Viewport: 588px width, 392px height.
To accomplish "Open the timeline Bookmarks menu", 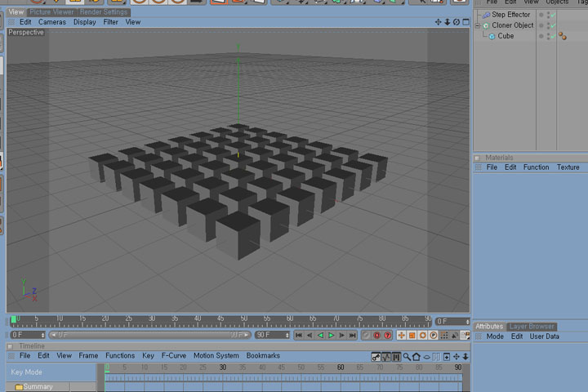I will [x=263, y=355].
